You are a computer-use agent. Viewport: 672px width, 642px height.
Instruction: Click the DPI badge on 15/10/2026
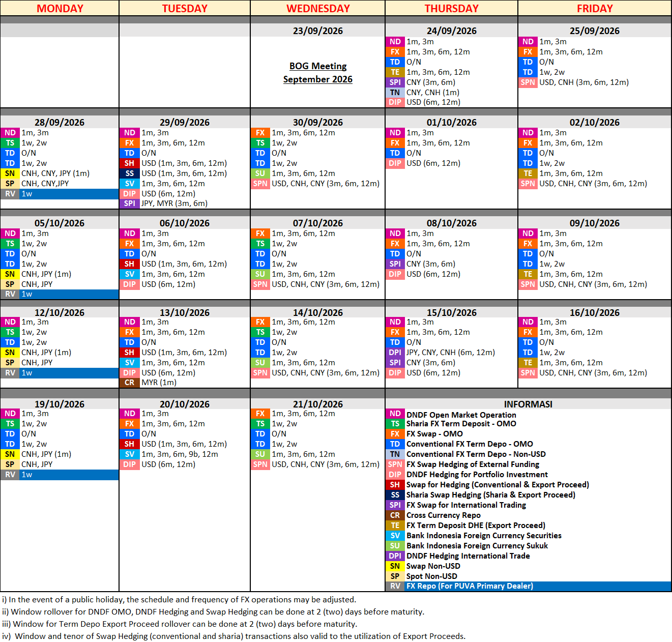395,353
